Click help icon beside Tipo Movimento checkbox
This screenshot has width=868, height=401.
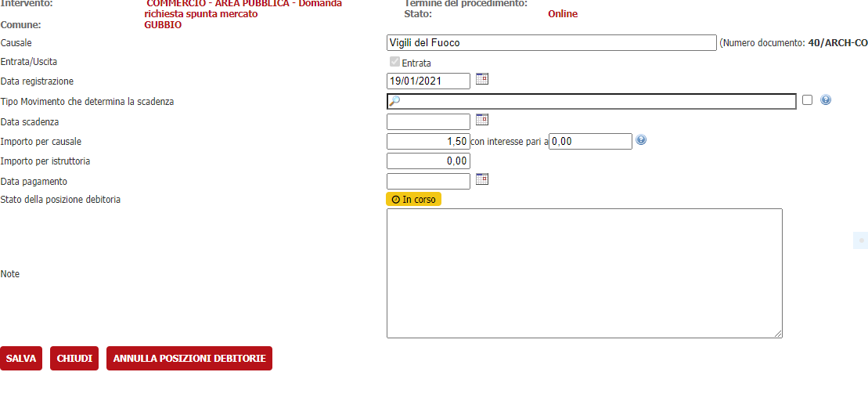[826, 100]
